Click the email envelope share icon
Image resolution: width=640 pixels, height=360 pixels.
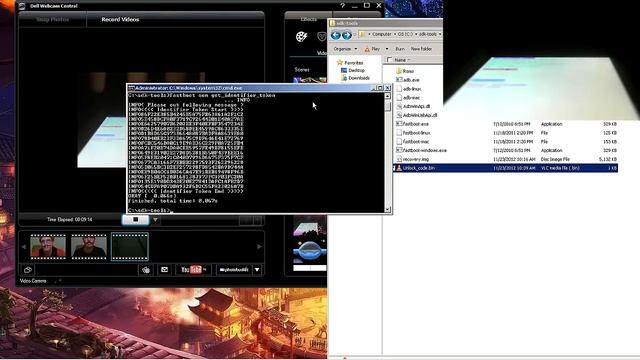click(164, 269)
